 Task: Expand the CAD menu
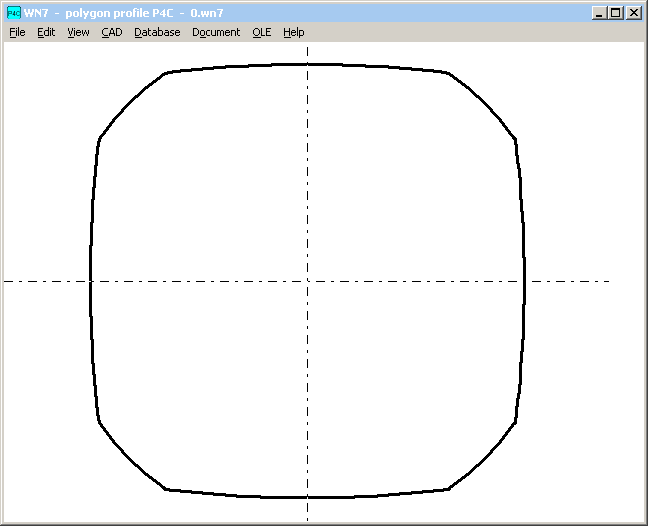tap(112, 32)
